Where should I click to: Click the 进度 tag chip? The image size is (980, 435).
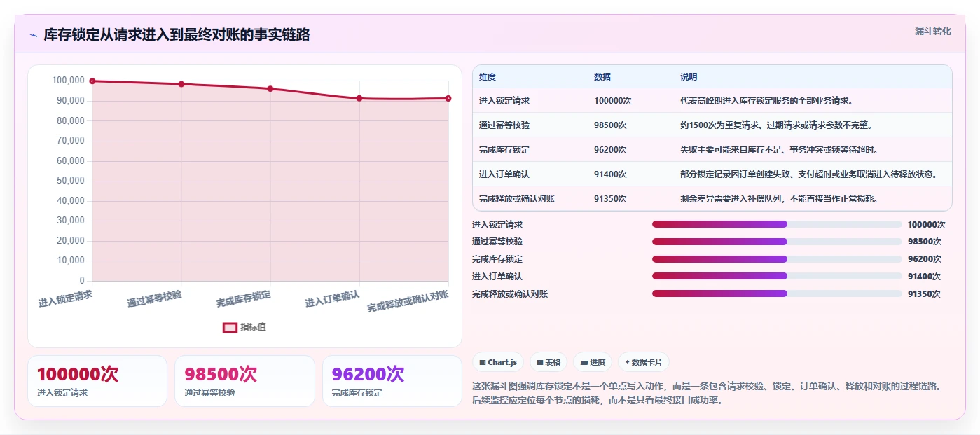pos(593,362)
